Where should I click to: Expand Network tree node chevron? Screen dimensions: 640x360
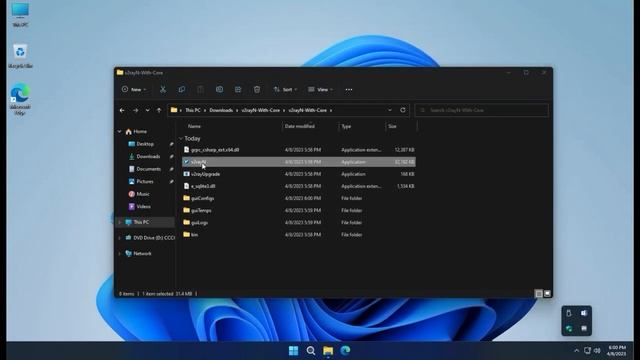tap(120, 253)
